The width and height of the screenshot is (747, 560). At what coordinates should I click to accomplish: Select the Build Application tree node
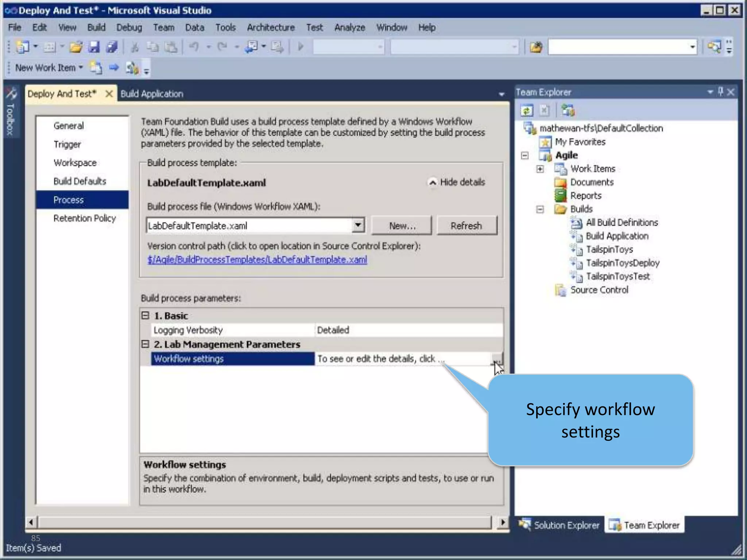pos(617,236)
